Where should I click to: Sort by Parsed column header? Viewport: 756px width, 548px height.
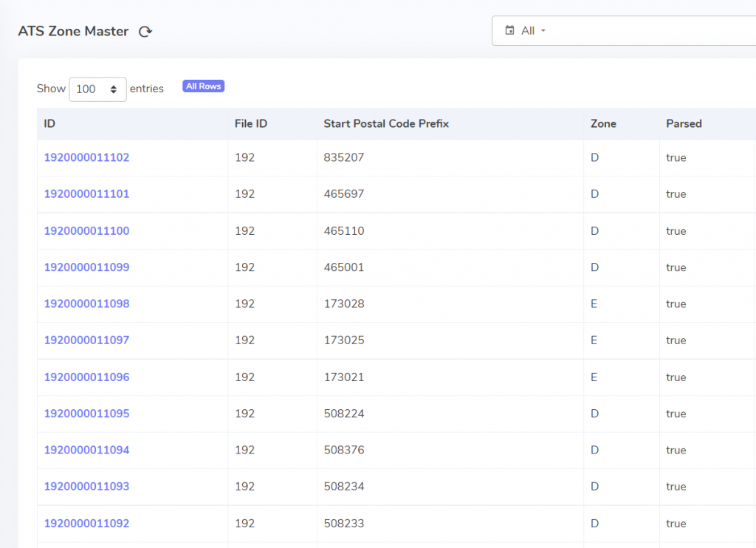click(x=684, y=123)
